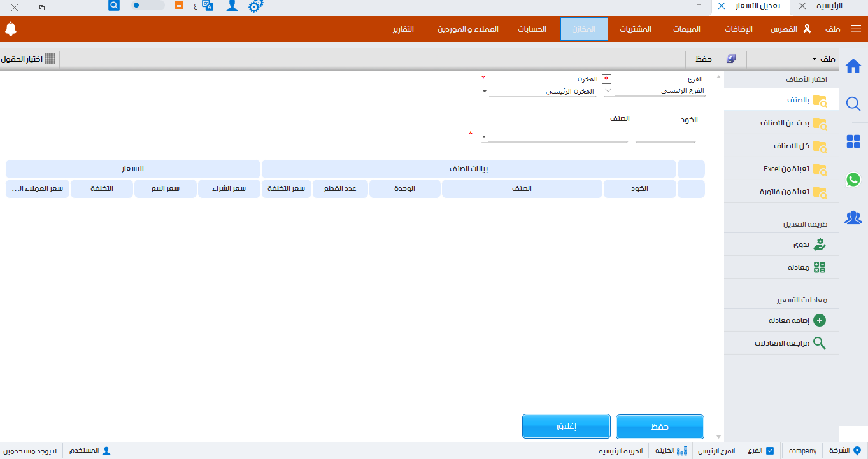Viewport: 868px width, 459px height.
Task: Click the الكود column header
Action: tap(640, 188)
